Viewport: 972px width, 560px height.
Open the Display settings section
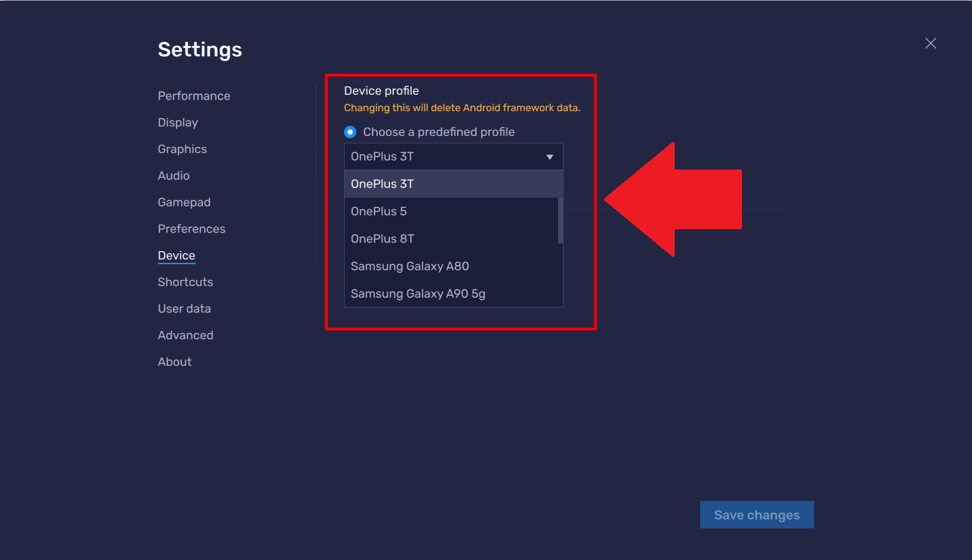tap(178, 123)
